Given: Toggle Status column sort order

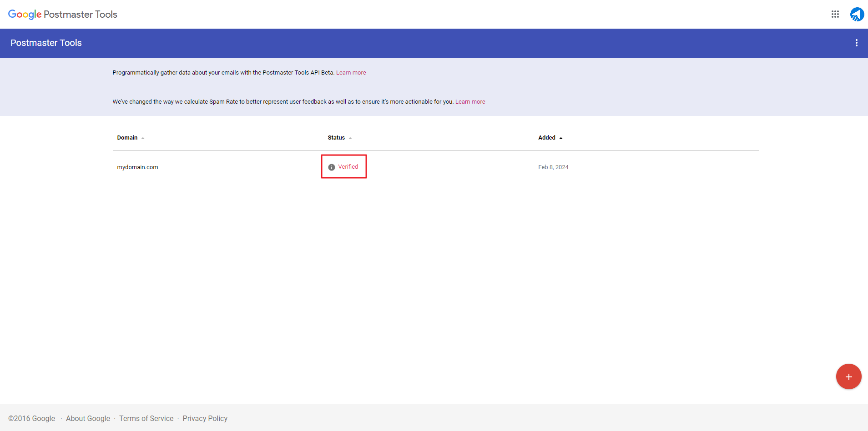Looking at the screenshot, I should [x=335, y=137].
